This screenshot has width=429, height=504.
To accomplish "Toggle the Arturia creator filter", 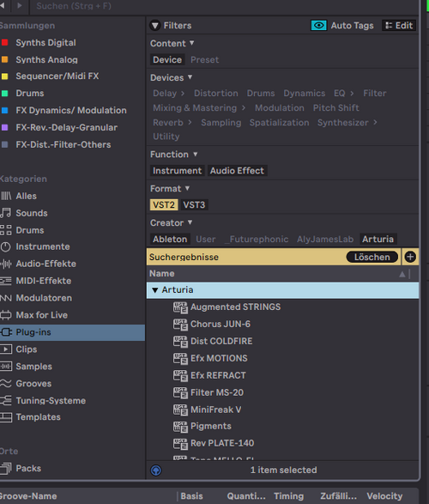I will point(378,240).
